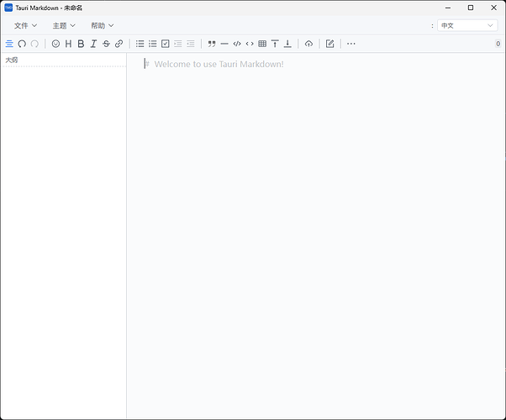Open the 中文 language dropdown
506x420 pixels.
[x=467, y=25]
